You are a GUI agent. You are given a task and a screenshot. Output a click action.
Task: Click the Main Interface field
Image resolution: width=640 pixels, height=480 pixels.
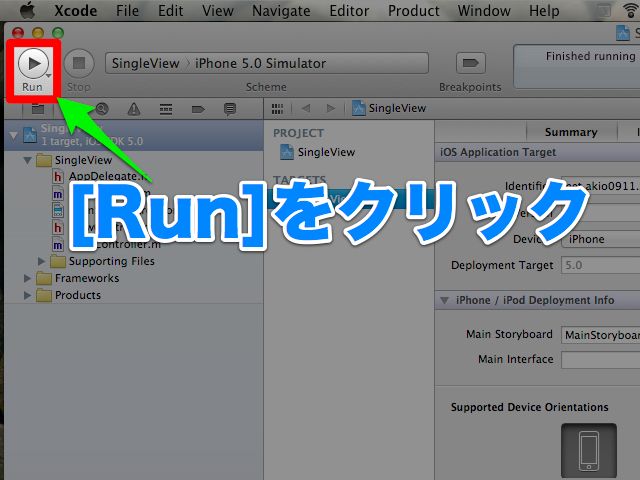pos(600,360)
